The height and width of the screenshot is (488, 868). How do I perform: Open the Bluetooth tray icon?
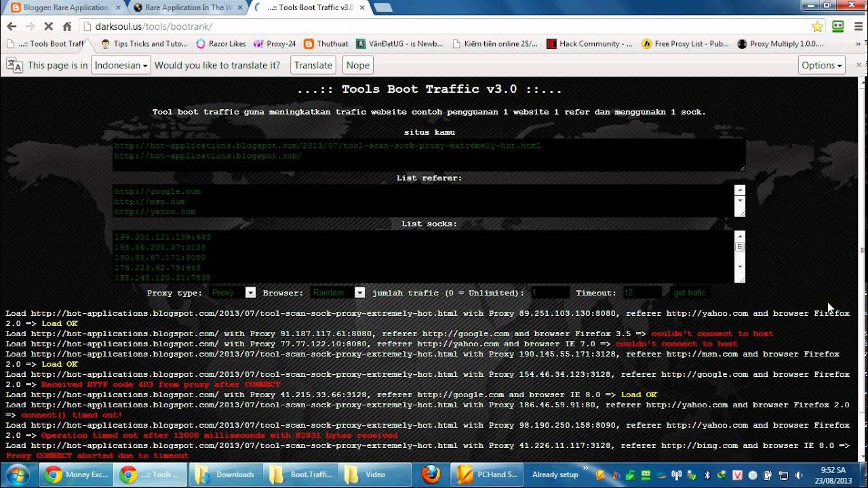[x=707, y=474]
